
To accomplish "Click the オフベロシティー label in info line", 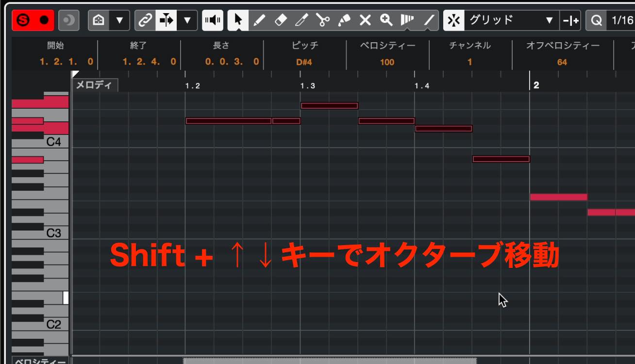I will point(563,46).
